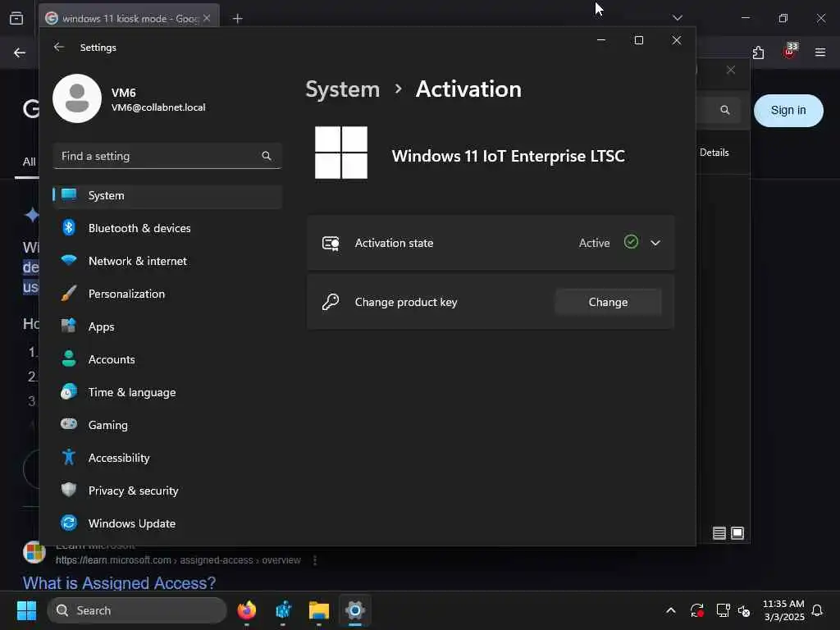Click the Details label in background window
This screenshot has height=630, width=840.
(714, 153)
